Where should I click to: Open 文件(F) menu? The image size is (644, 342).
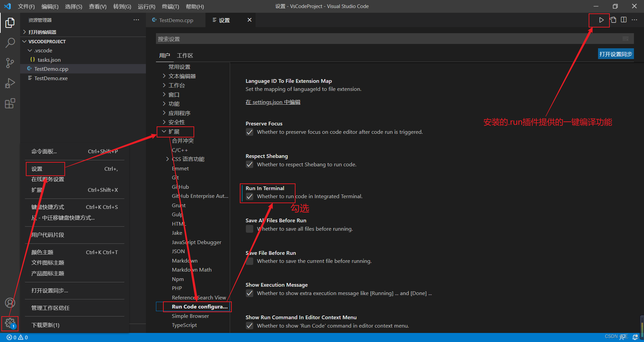(x=26, y=6)
